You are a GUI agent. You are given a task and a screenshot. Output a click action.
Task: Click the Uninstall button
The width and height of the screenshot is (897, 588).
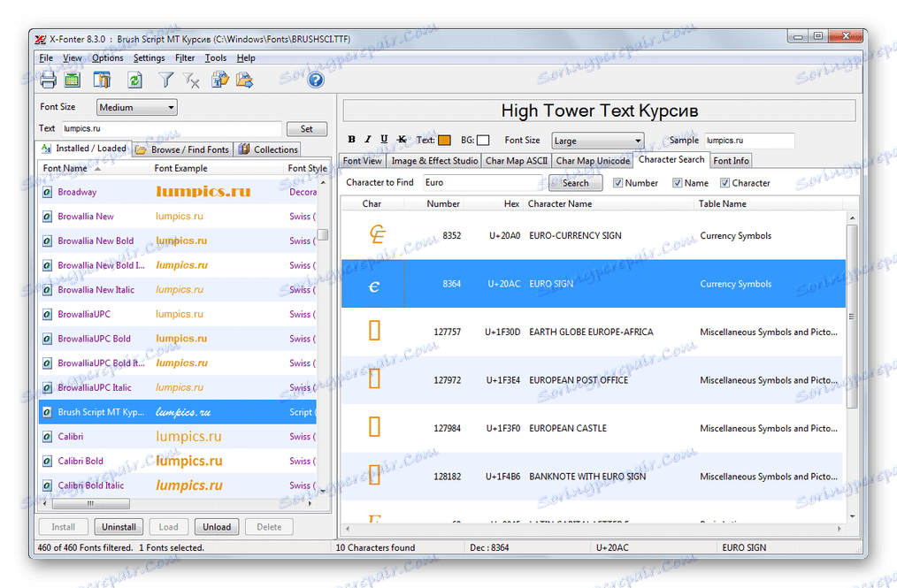pos(119,527)
